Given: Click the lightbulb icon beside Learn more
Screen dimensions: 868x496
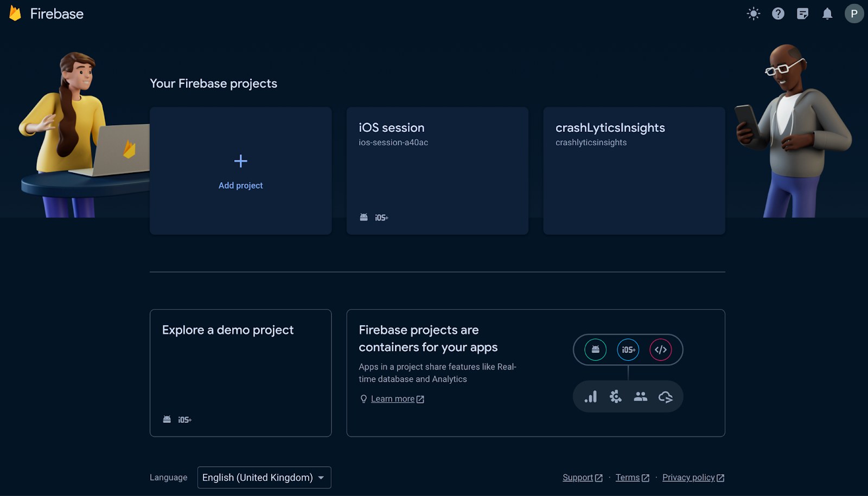Looking at the screenshot, I should (x=363, y=399).
